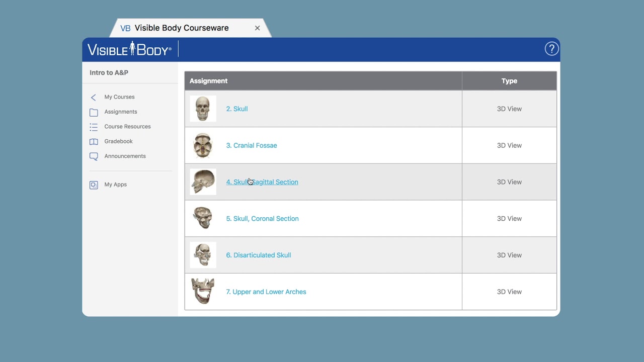
Task: Open the help question mark icon
Action: coord(551,49)
